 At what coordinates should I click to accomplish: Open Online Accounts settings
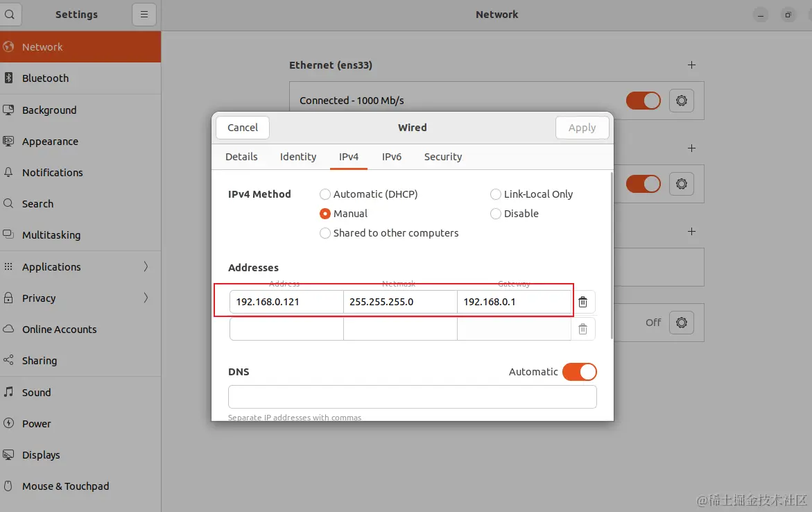pos(80,329)
